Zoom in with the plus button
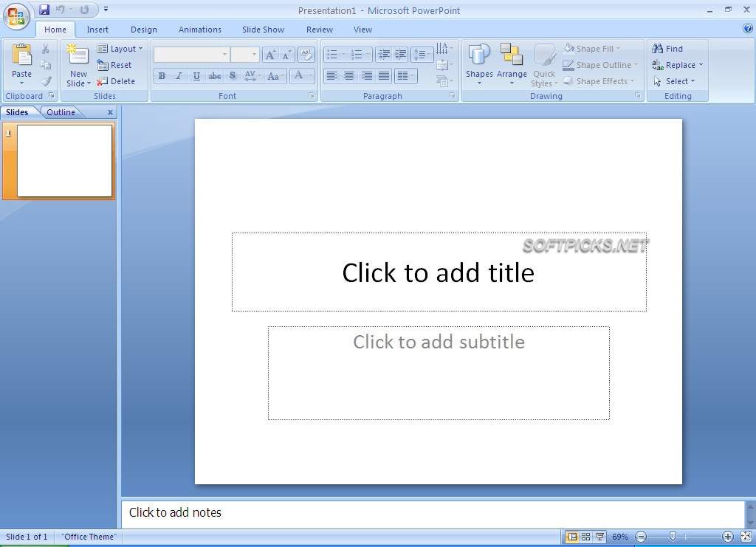The height and width of the screenshot is (547, 756). point(727,537)
